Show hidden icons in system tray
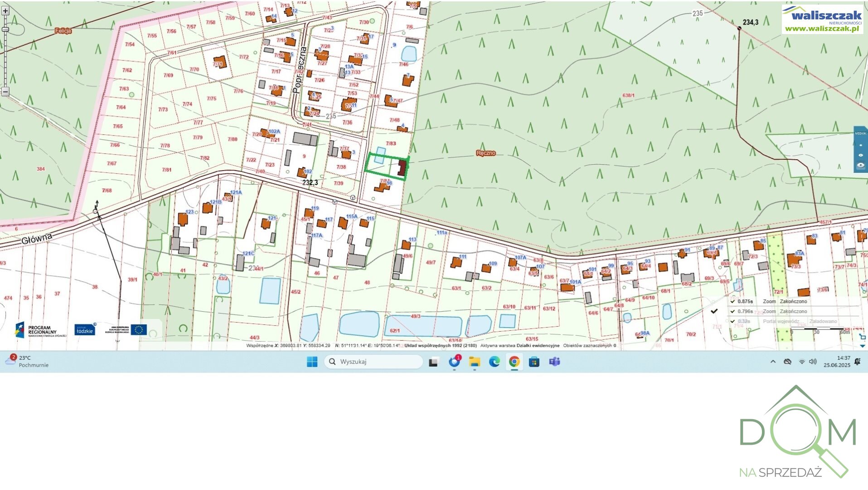Screen dimensions: 868x490 coord(773,362)
